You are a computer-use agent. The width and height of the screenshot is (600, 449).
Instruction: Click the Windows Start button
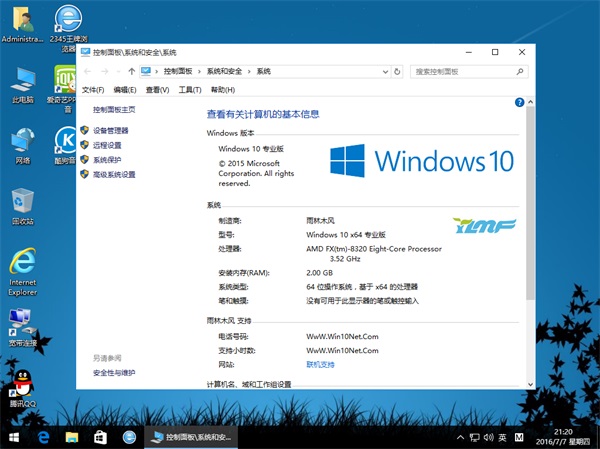pyautogui.click(x=14, y=438)
